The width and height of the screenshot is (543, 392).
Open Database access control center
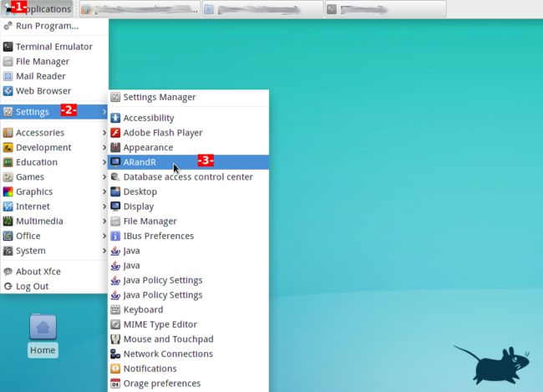tap(189, 176)
